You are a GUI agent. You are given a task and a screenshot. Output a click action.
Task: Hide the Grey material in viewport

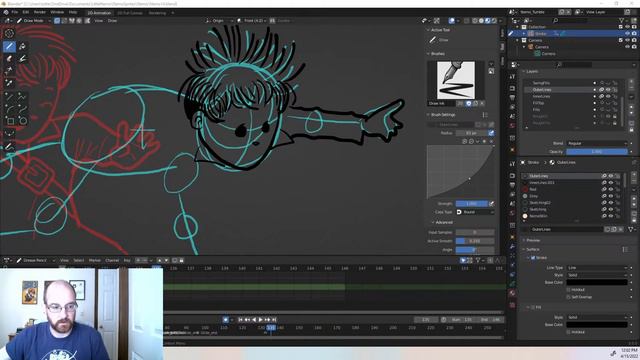(x=611, y=196)
